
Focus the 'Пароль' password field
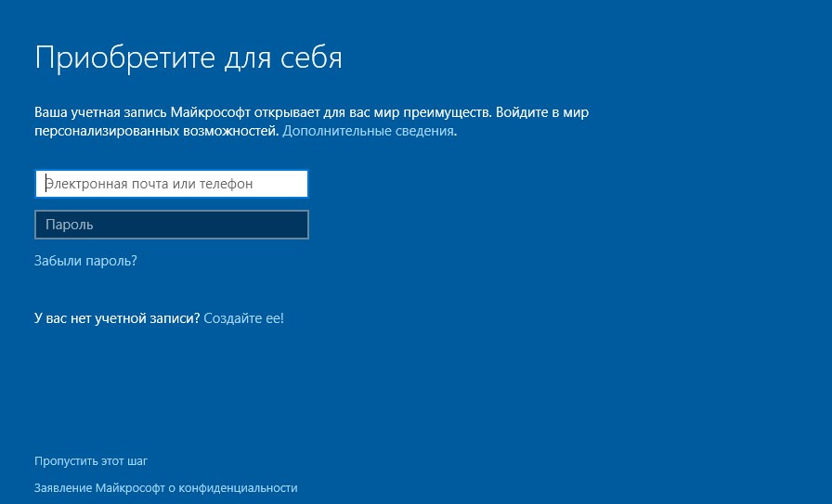tap(171, 225)
